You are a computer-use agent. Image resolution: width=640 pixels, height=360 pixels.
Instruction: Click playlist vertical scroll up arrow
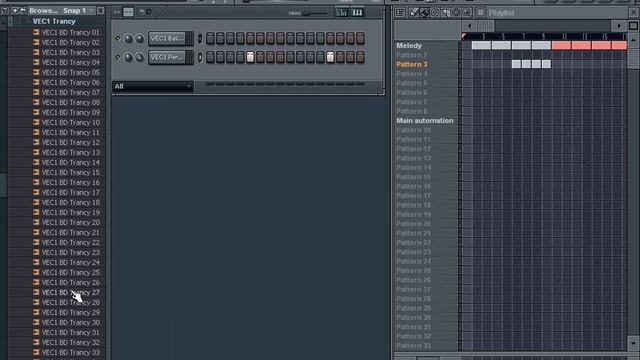(633, 40)
